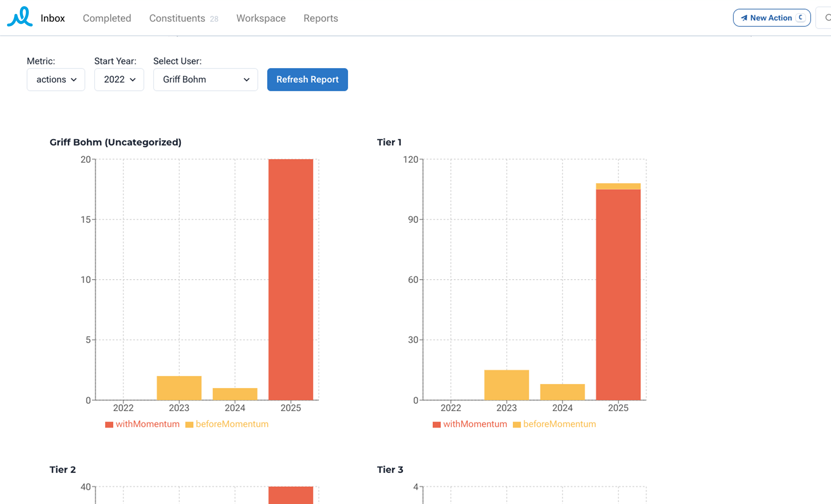
Task: Click the Constituents count badge 28
Action: coord(214,19)
